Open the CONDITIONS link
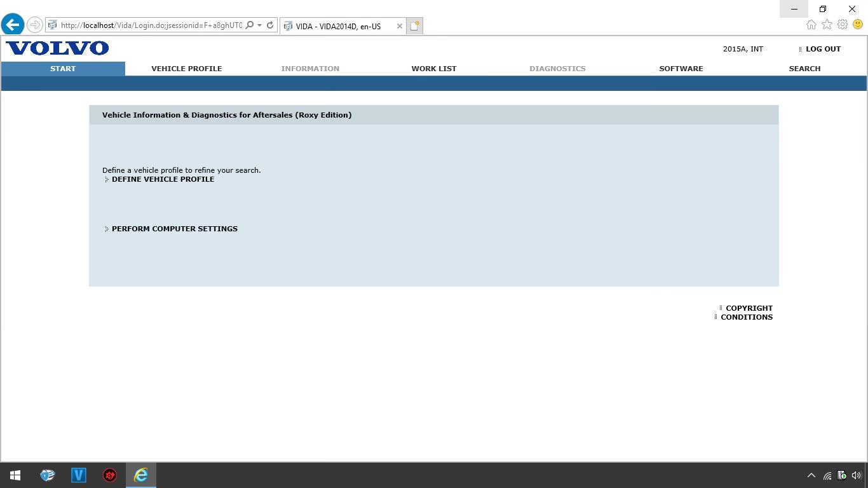The height and width of the screenshot is (488, 868). pyautogui.click(x=747, y=317)
